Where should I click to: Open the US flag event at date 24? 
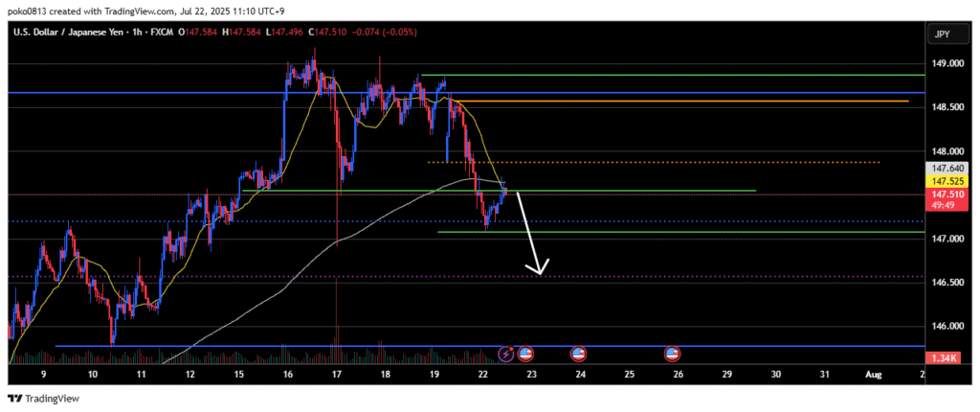pyautogui.click(x=579, y=354)
